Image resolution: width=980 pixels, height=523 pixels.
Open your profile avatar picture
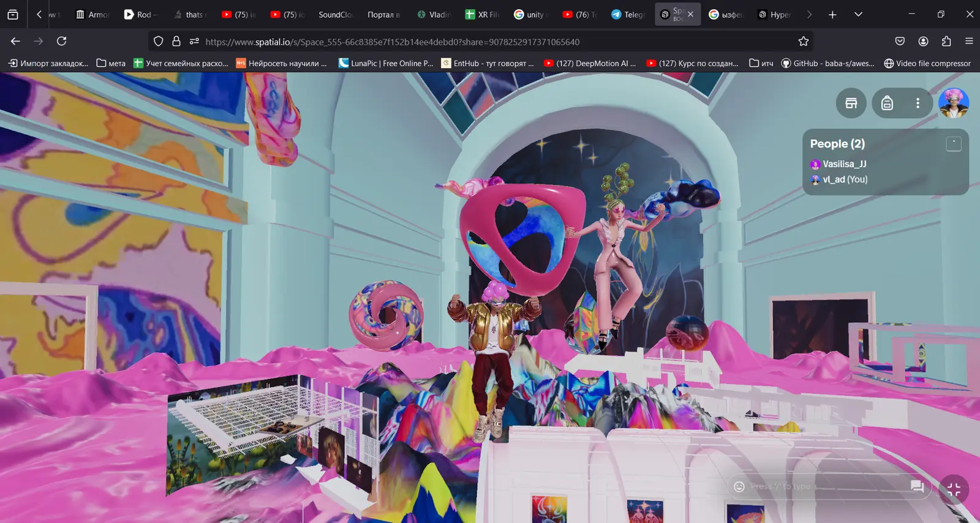pos(954,103)
